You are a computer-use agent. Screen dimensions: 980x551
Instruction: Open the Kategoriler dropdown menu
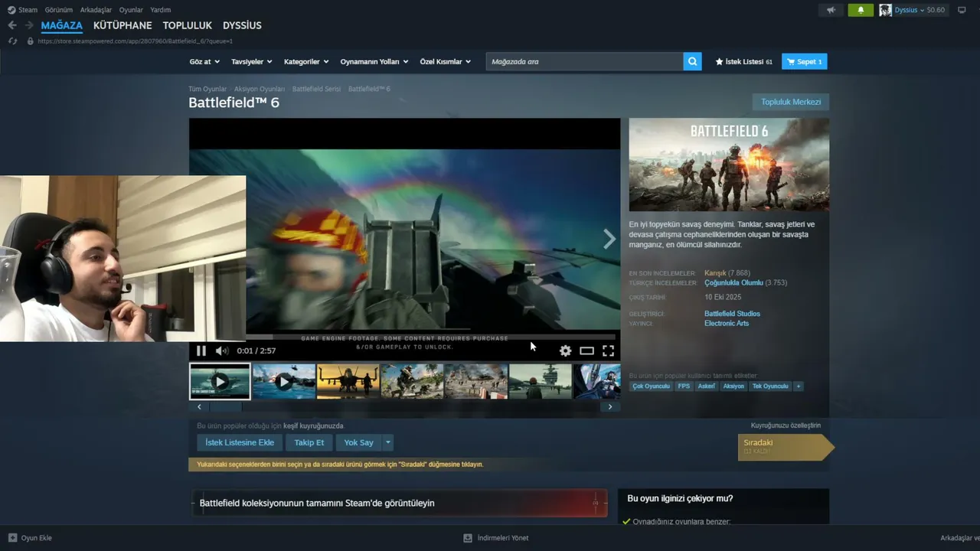tap(306, 62)
